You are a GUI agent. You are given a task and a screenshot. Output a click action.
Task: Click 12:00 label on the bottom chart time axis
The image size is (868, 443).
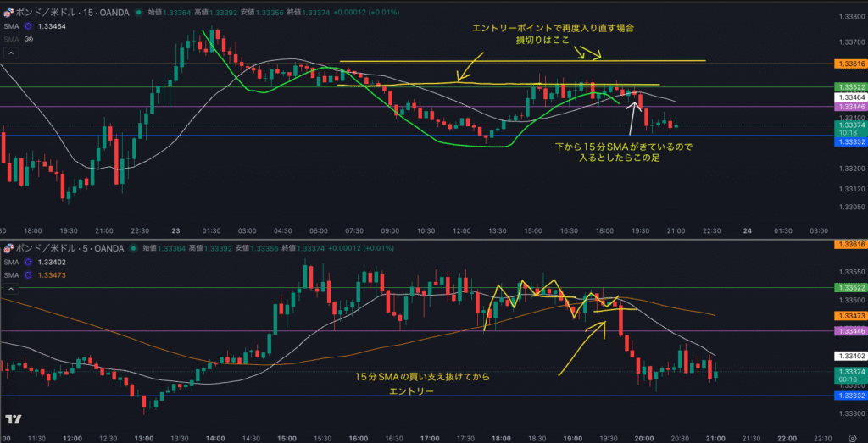74,438
